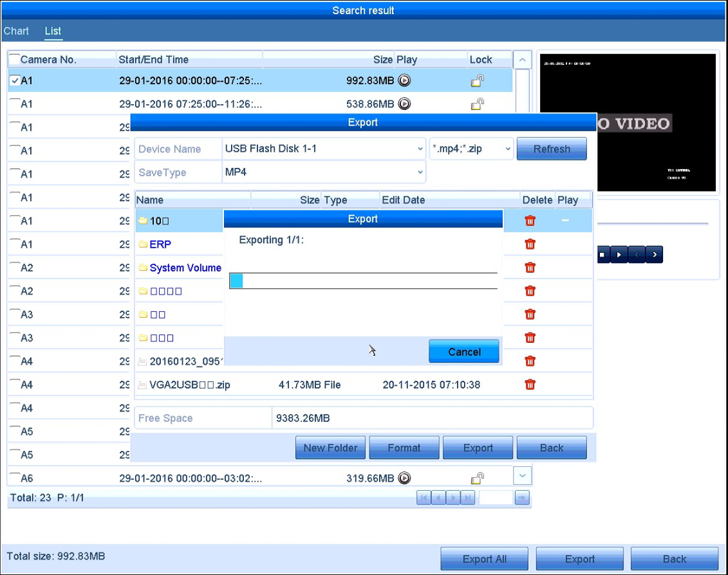This screenshot has height=575, width=728.
Task: Play the first A1 recording clip
Action: click(x=404, y=80)
